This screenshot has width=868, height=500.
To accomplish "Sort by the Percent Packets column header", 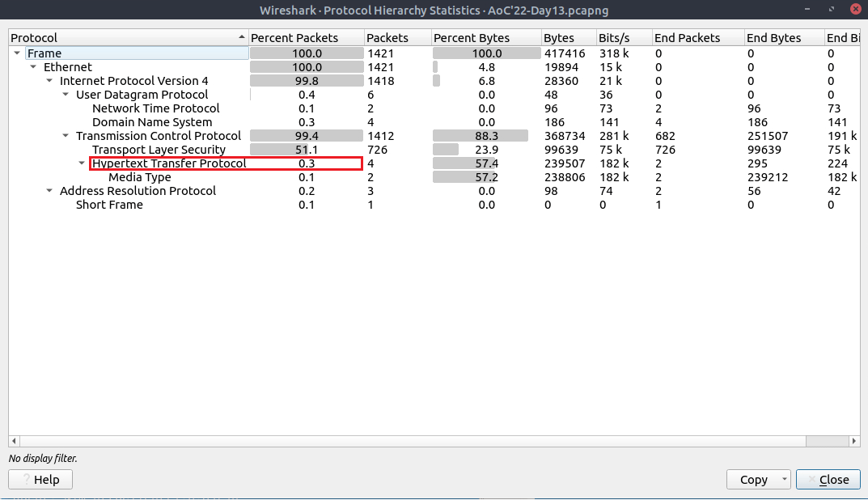I will pyautogui.click(x=306, y=38).
